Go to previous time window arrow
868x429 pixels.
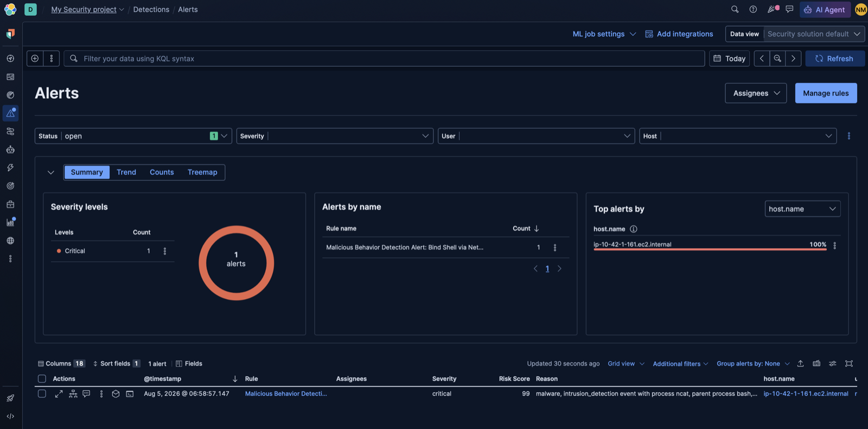(762, 59)
